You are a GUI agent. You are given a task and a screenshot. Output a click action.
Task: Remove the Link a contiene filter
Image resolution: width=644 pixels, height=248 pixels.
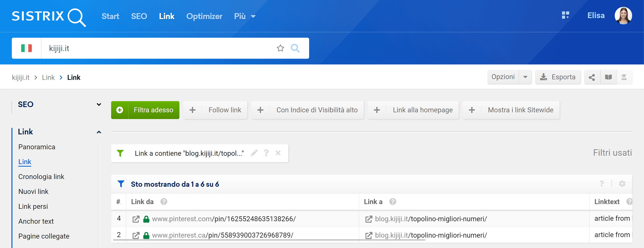coord(278,153)
